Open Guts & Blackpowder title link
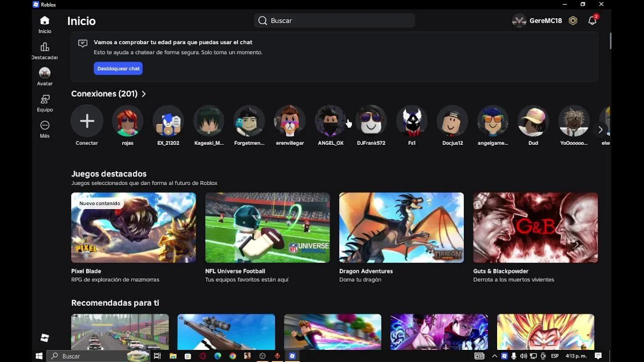This screenshot has height=362, width=644. 501,271
